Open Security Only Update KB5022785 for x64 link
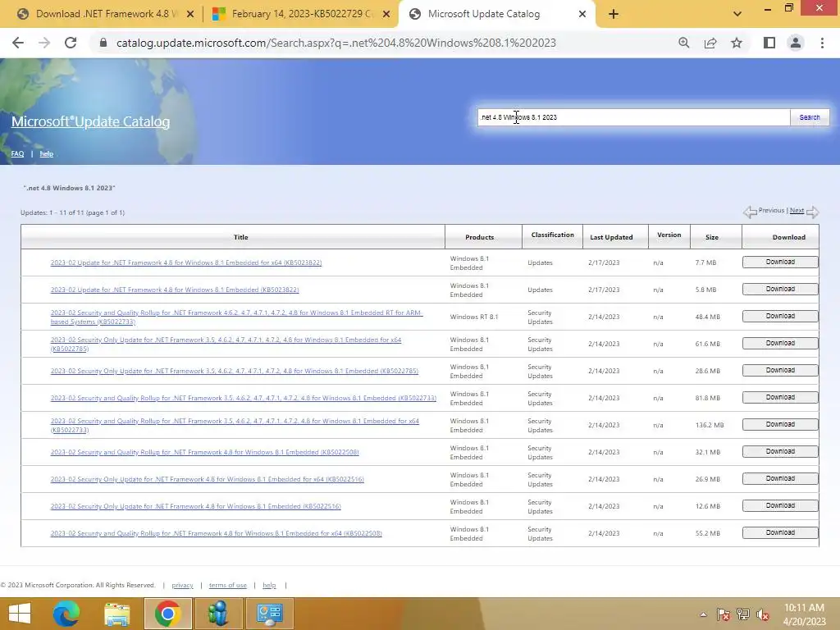The height and width of the screenshot is (630, 840). pyautogui.click(x=226, y=344)
